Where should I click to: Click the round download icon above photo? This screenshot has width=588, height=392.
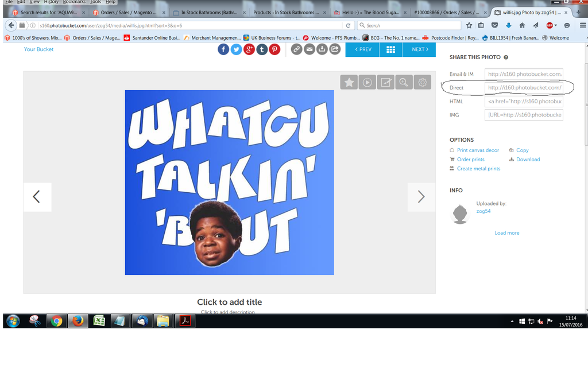point(322,49)
